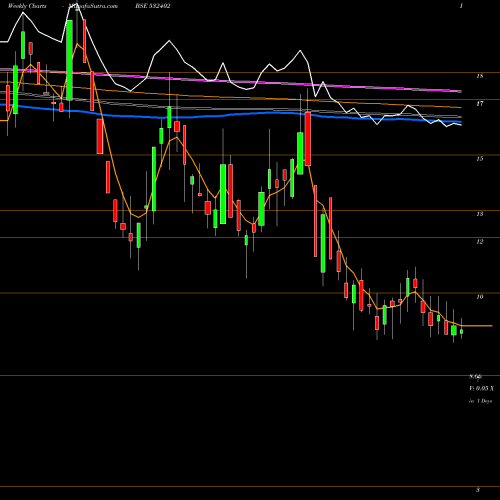The height and width of the screenshot is (500, 500).
Task: Click the price axis label 10
Action: (480, 297)
